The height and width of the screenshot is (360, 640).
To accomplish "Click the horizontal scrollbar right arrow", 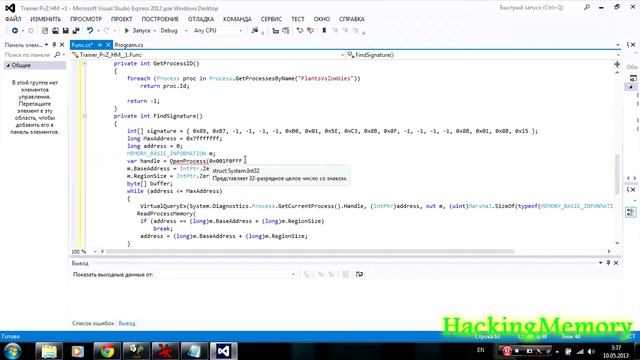I will (609, 251).
